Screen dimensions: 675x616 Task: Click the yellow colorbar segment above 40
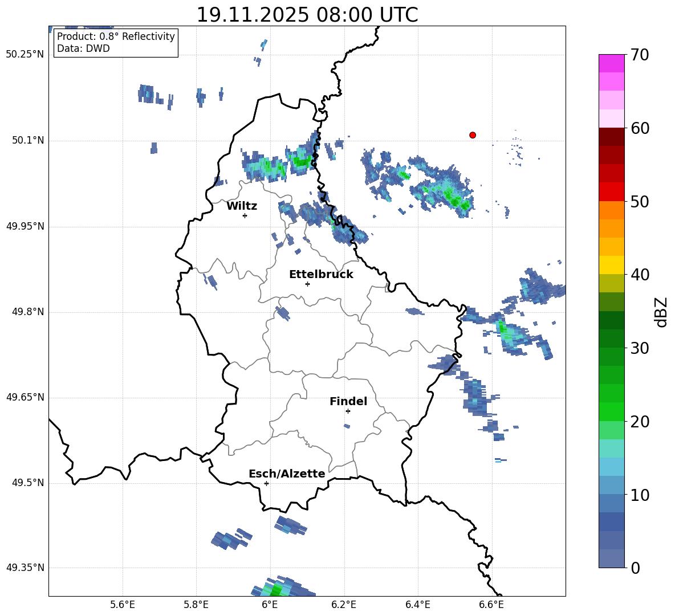click(612, 265)
